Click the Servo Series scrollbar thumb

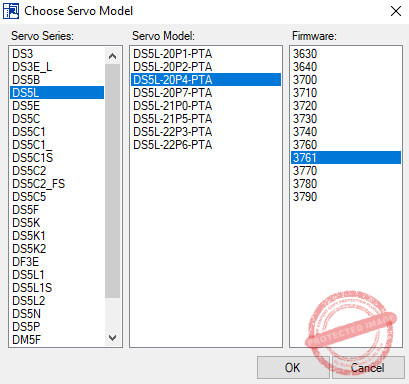click(x=113, y=181)
